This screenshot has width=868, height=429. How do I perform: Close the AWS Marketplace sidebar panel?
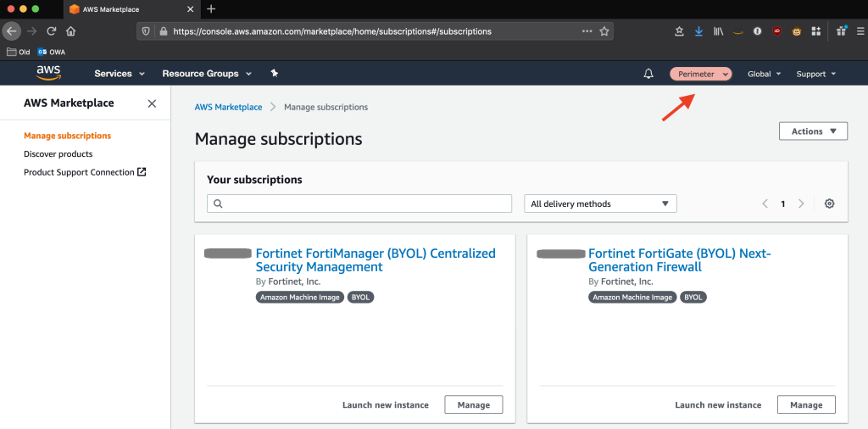pos(152,103)
